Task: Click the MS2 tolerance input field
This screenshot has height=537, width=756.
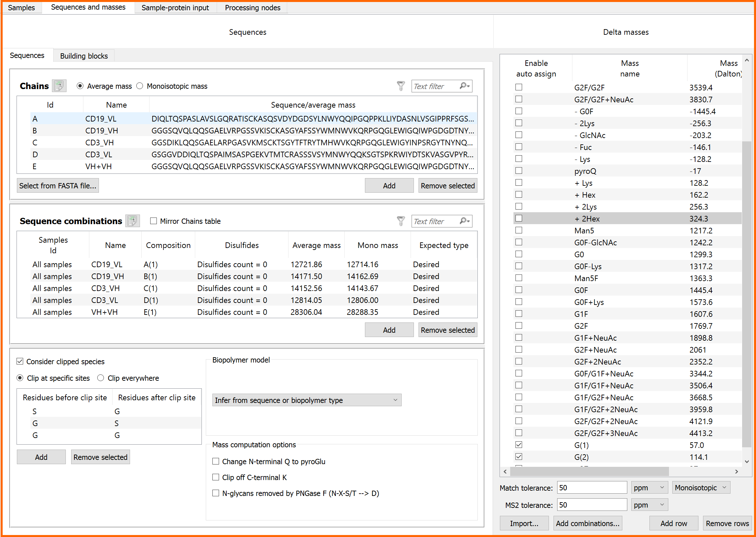Action: 592,505
